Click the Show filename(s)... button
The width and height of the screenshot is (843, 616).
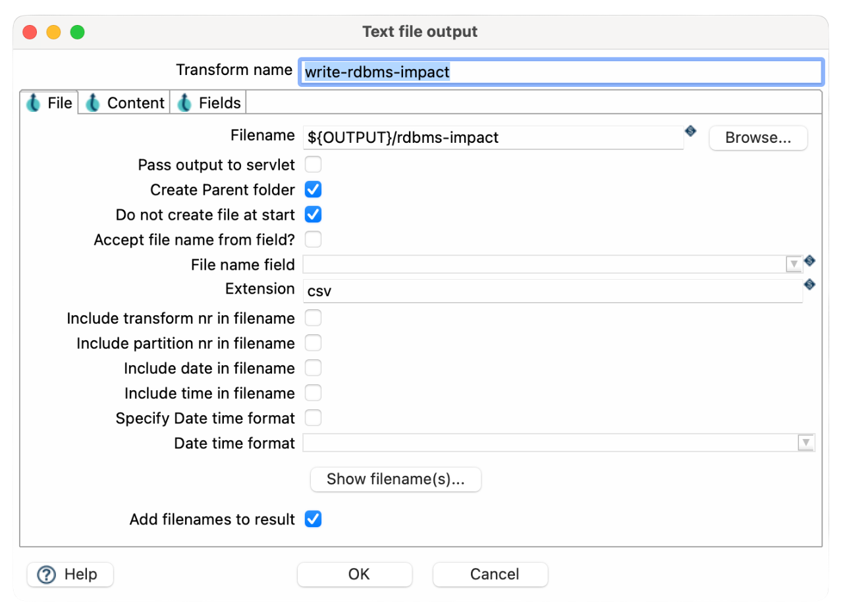tap(395, 479)
